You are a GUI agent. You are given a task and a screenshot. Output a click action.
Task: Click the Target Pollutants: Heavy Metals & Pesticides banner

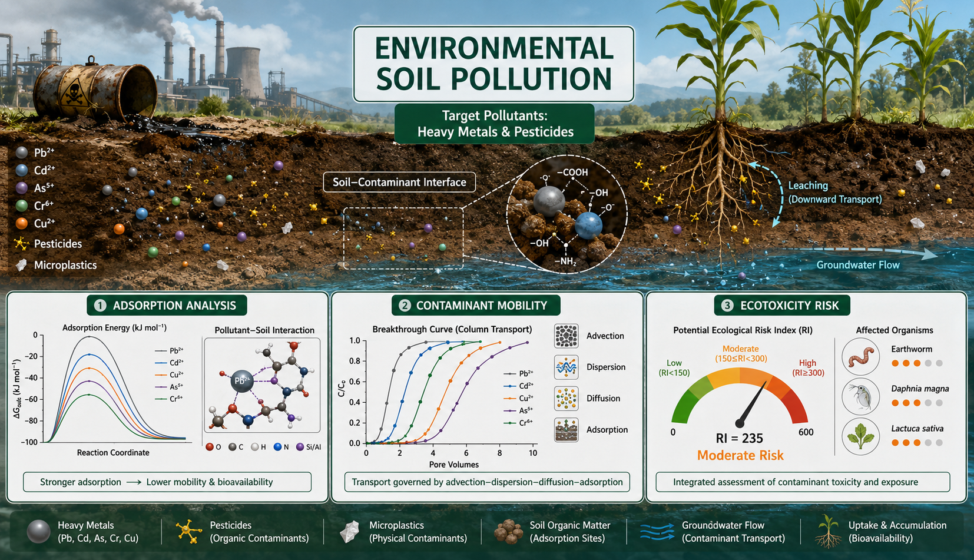coord(495,124)
